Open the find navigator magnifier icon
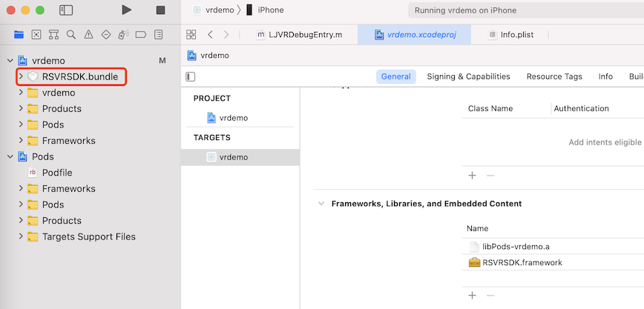Viewport: 644px width, 309px height. pos(71,35)
